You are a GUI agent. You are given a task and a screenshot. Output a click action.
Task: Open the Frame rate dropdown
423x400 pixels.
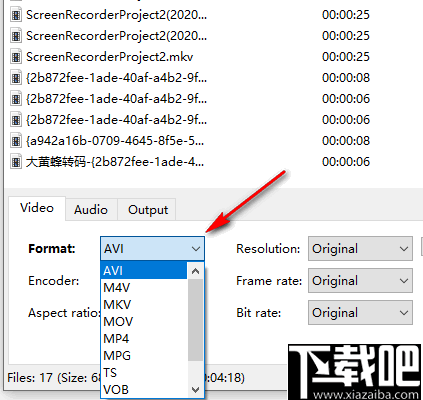[x=360, y=281]
